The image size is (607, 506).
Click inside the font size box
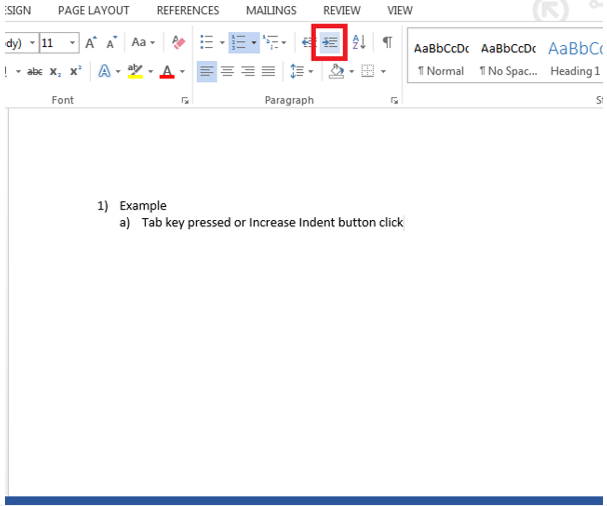coord(53,43)
